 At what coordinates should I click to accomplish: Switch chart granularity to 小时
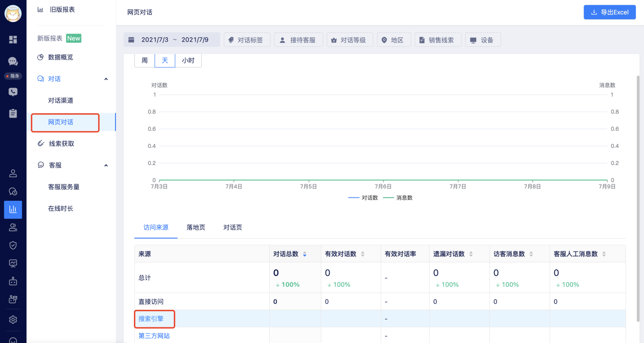point(188,61)
